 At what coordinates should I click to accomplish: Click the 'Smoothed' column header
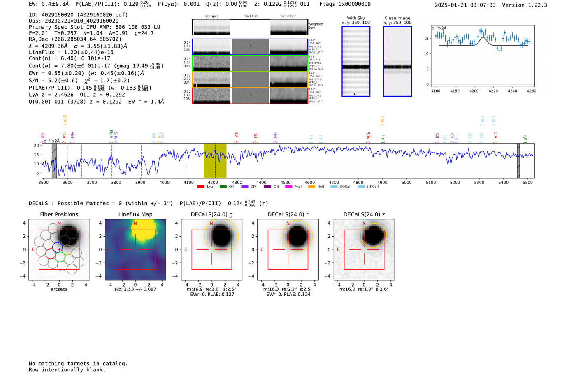click(288, 16)
